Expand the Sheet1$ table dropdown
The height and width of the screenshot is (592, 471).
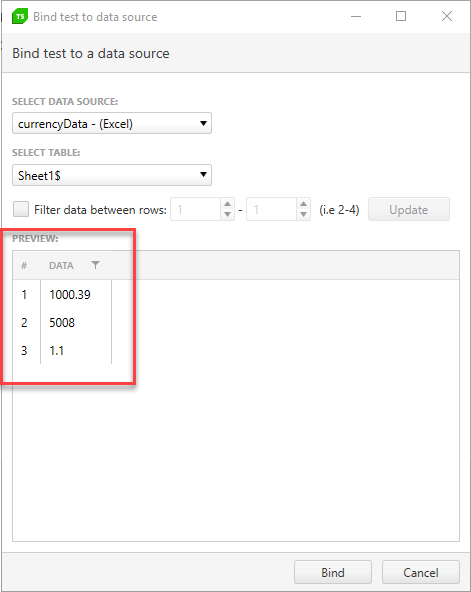coord(112,175)
